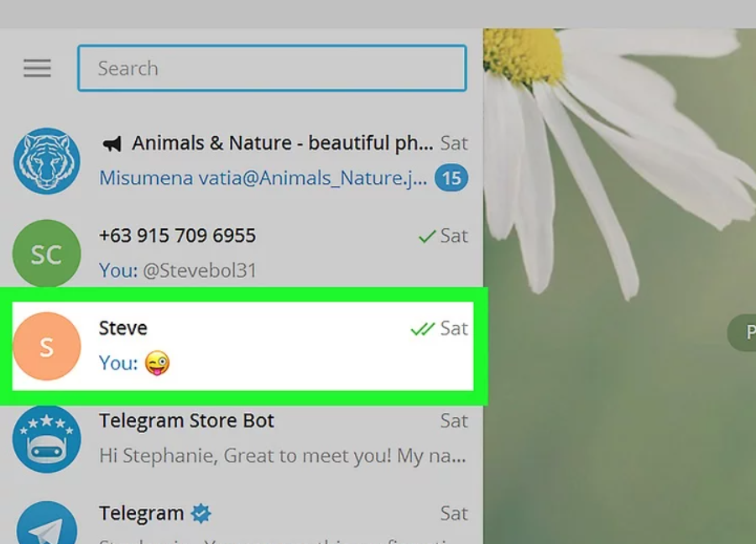Viewport: 756px width, 544px height.
Task: Click the blue verified badge beside Telegram
Action: point(201,513)
